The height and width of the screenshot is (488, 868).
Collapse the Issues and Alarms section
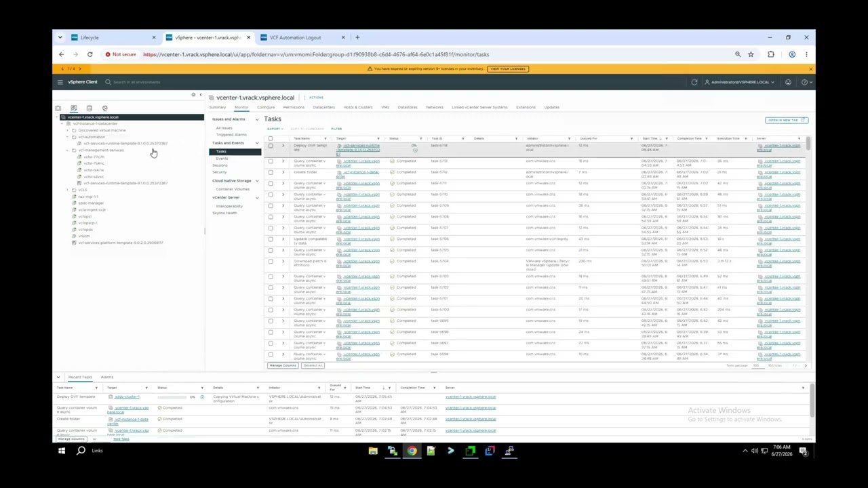(x=257, y=119)
